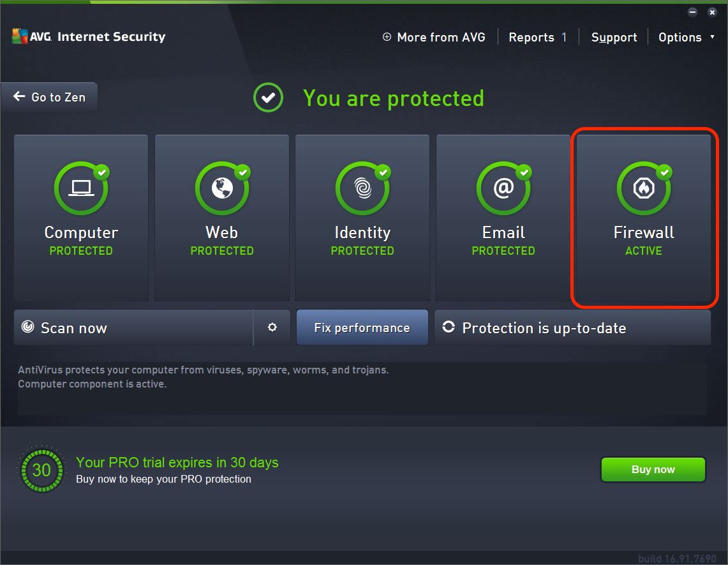
Task: Click the radar icon next to Scan now
Action: click(28, 327)
